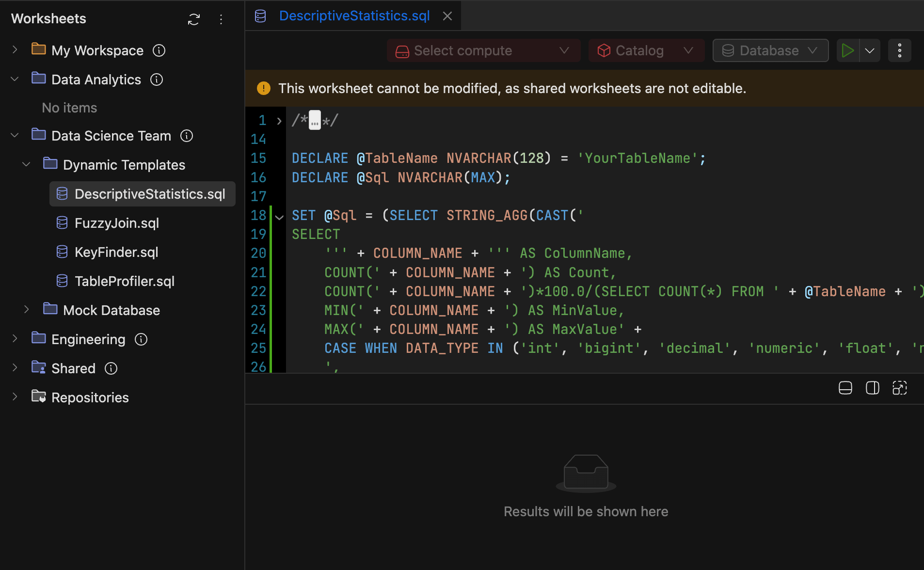
Task: Expand Shared tree node
Action: pyautogui.click(x=15, y=368)
